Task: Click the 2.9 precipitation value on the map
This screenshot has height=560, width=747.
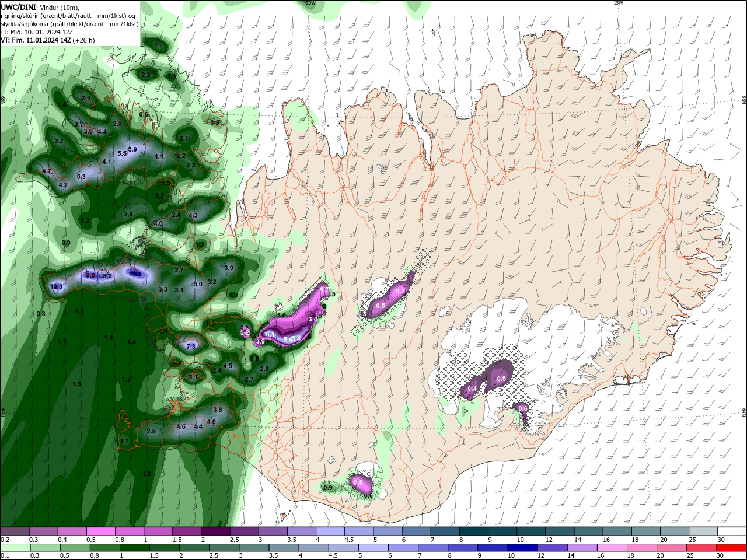Action: point(151,431)
